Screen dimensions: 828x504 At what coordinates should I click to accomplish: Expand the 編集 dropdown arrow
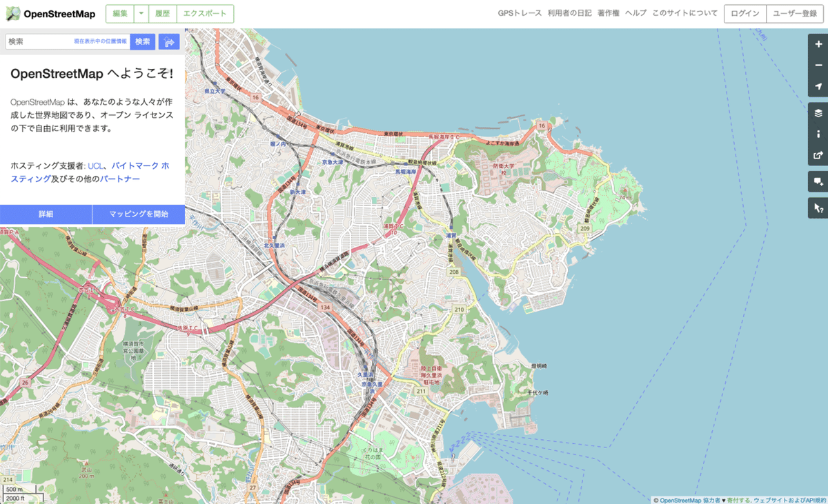[141, 14]
